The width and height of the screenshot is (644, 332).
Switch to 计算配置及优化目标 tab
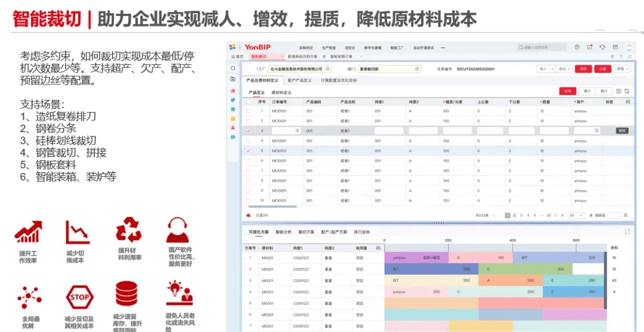tap(339, 80)
